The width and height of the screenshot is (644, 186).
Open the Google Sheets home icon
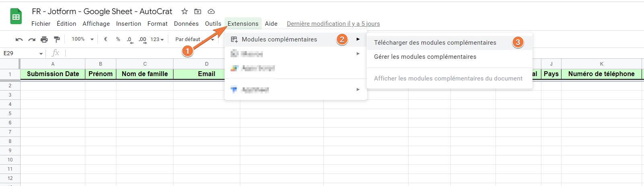16,17
